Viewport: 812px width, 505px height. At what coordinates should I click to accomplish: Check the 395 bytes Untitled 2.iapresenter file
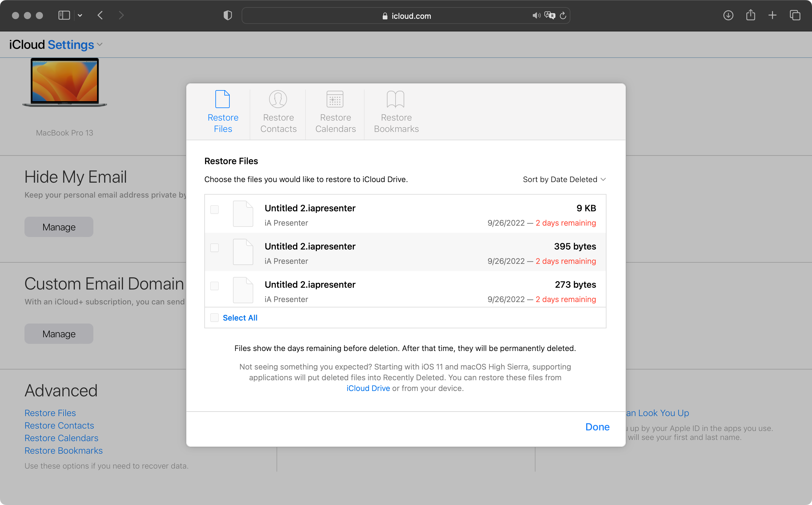(x=214, y=247)
